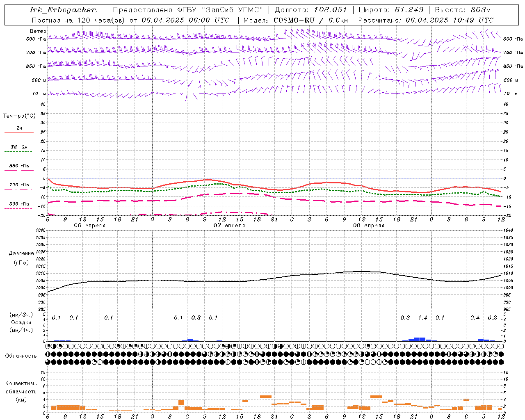Select forecast start time 06.04.2025 06:00 UTC
525x420 pixels.
185,20
